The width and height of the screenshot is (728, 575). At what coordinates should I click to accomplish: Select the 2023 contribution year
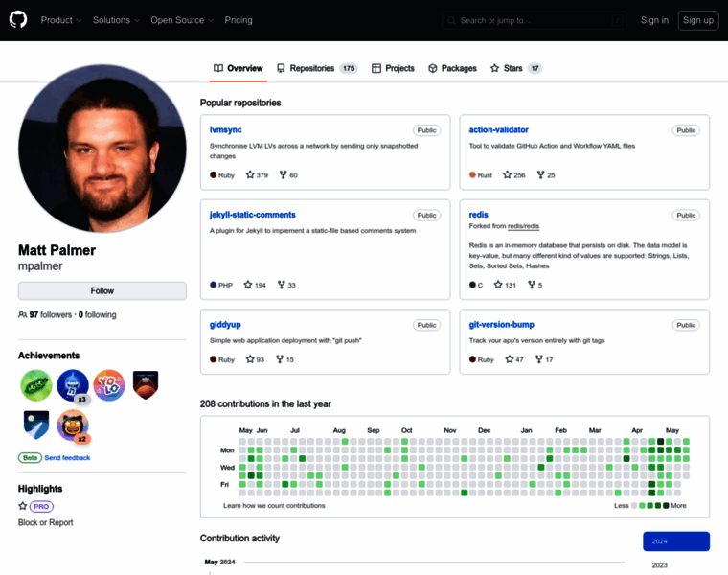pyautogui.click(x=659, y=565)
